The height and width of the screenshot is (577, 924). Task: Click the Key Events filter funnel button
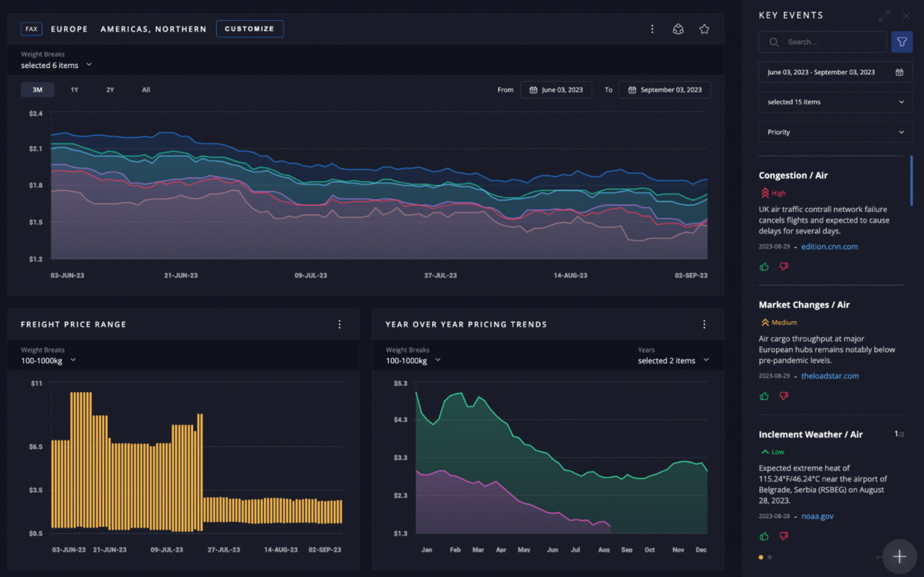click(x=902, y=42)
